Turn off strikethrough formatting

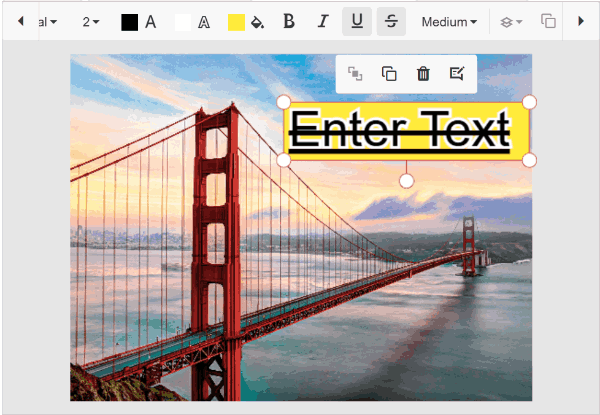tap(390, 21)
